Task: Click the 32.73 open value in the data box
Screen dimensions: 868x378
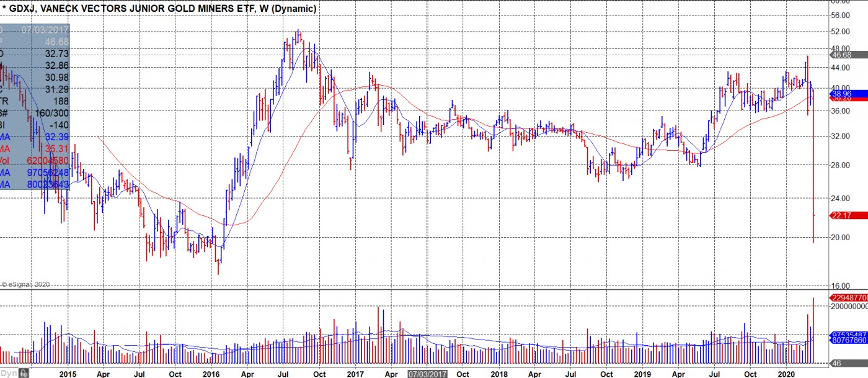Action: coord(55,54)
